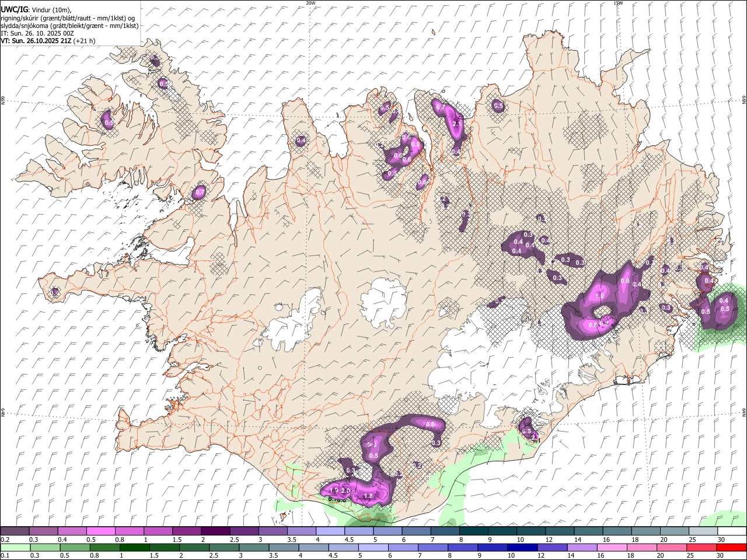Pick the lavender swatch between 4 and 4.5 in upper legend
This screenshot has height=560, width=747.
(x=330, y=531)
